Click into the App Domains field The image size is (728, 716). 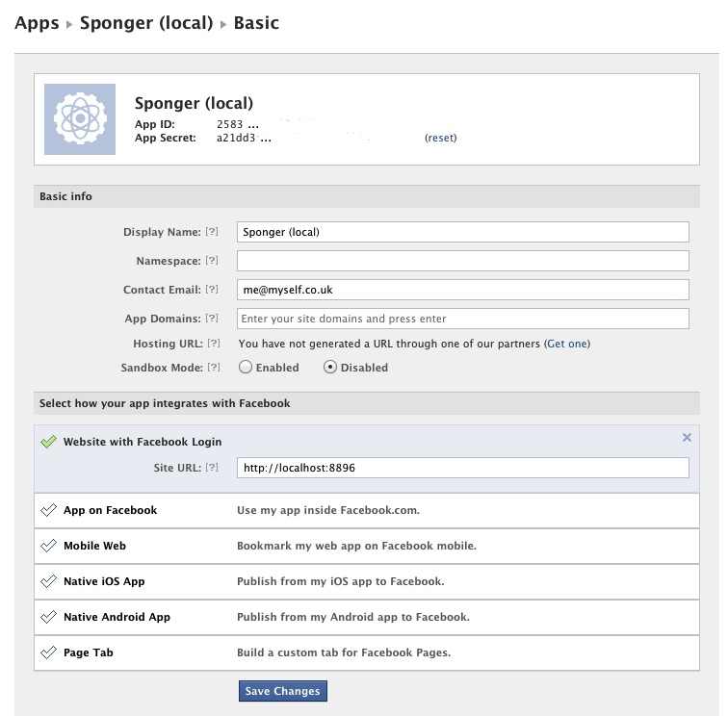pos(462,319)
